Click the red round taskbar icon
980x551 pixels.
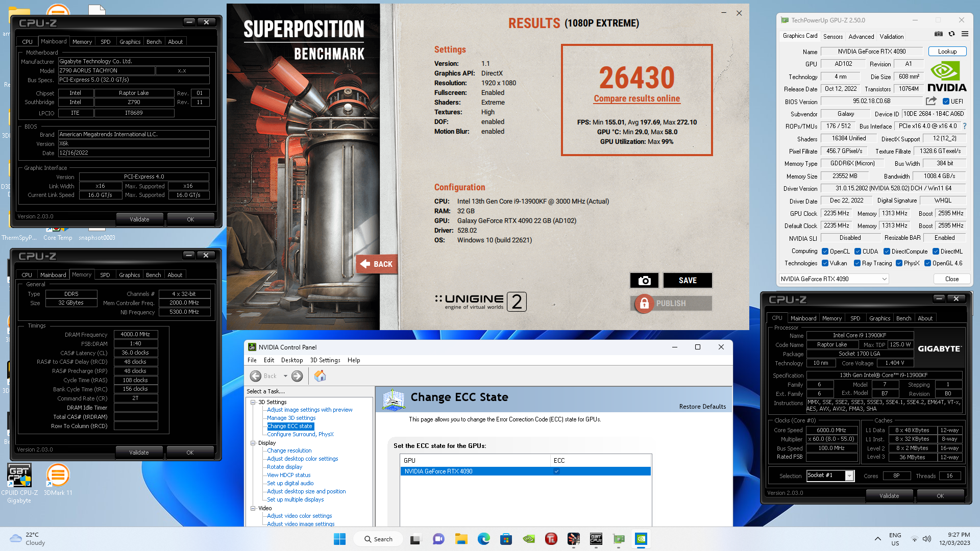click(551, 539)
